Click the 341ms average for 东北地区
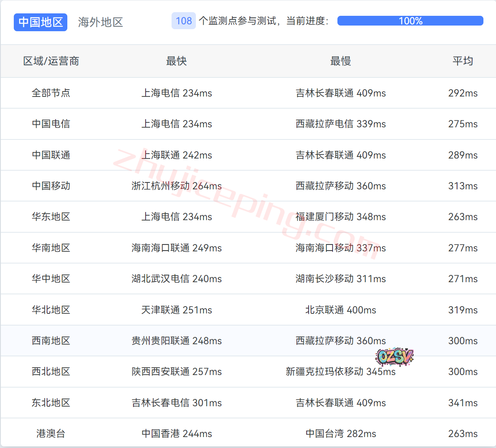Screen dimensions: 496x448 (463, 403)
